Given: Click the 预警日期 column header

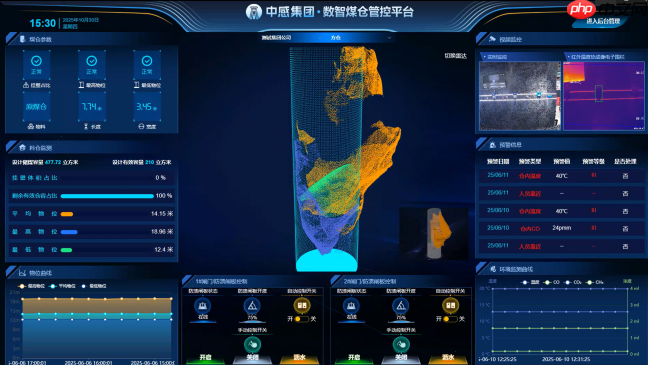Looking at the screenshot, I should point(498,162).
